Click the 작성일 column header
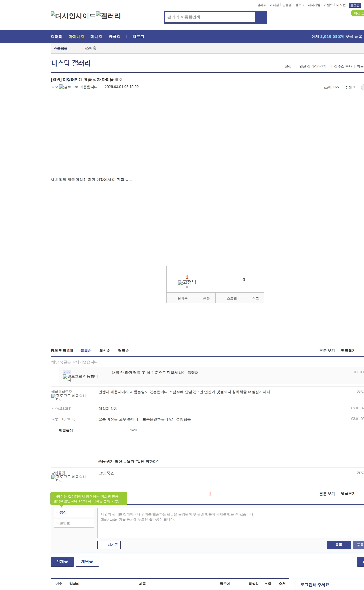Viewport: 364px width, 590px height. (x=254, y=584)
